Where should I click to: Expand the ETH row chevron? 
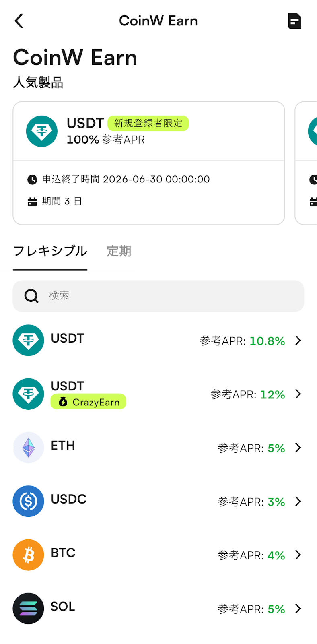298,448
